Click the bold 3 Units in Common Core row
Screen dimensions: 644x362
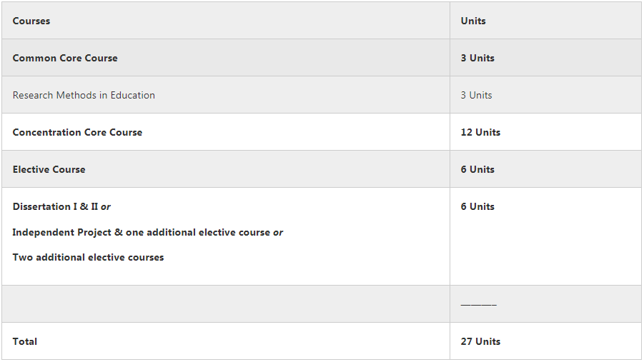[477, 58]
